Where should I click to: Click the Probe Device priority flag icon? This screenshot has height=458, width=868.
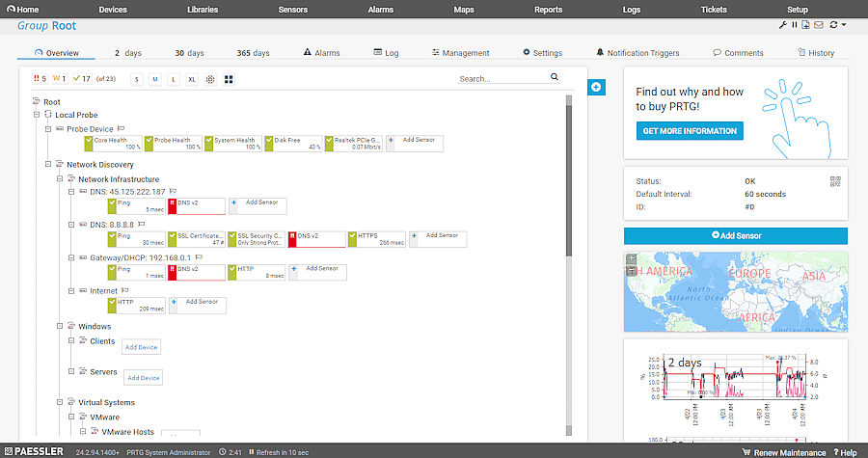coord(122,128)
